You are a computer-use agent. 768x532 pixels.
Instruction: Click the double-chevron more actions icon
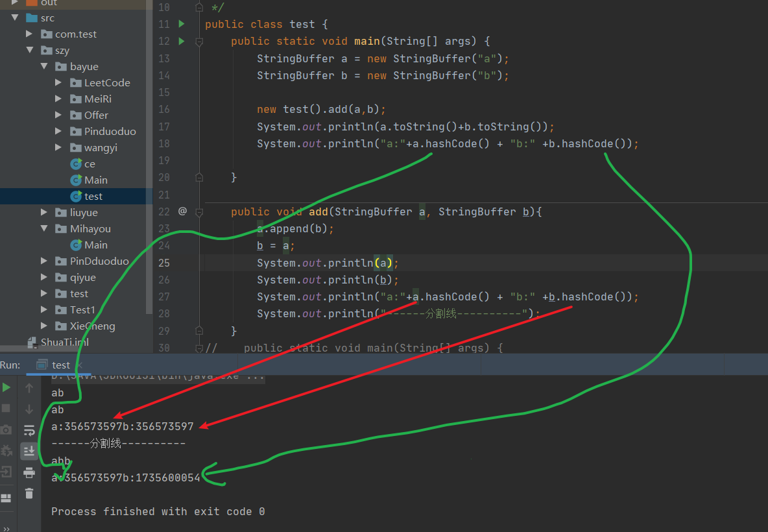(x=6, y=528)
